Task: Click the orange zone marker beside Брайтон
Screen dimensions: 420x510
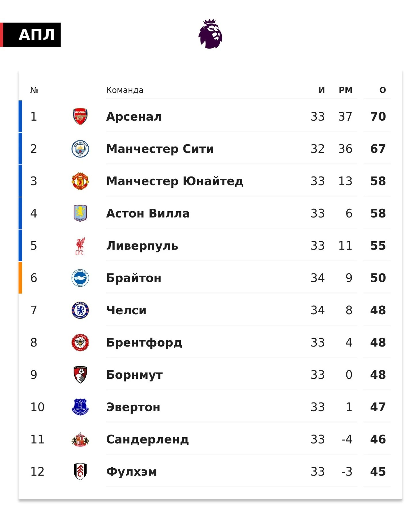Action: [x=20, y=278]
